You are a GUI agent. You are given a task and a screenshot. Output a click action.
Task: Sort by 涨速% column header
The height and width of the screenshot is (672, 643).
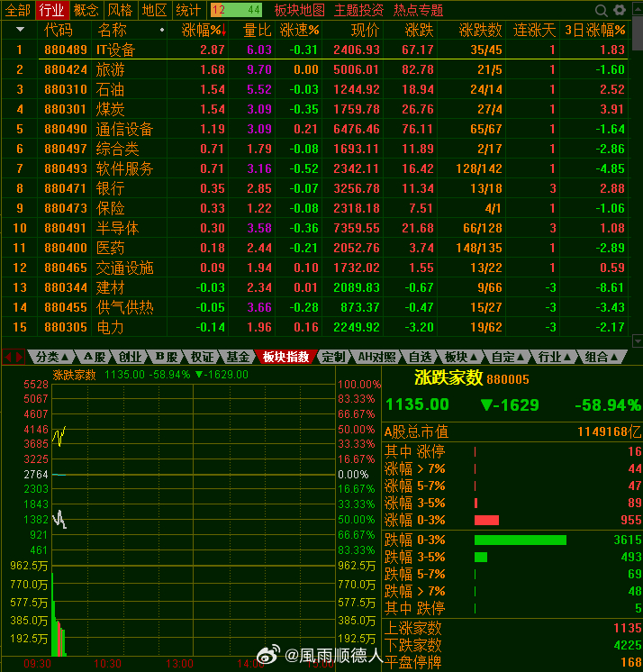pyautogui.click(x=300, y=31)
